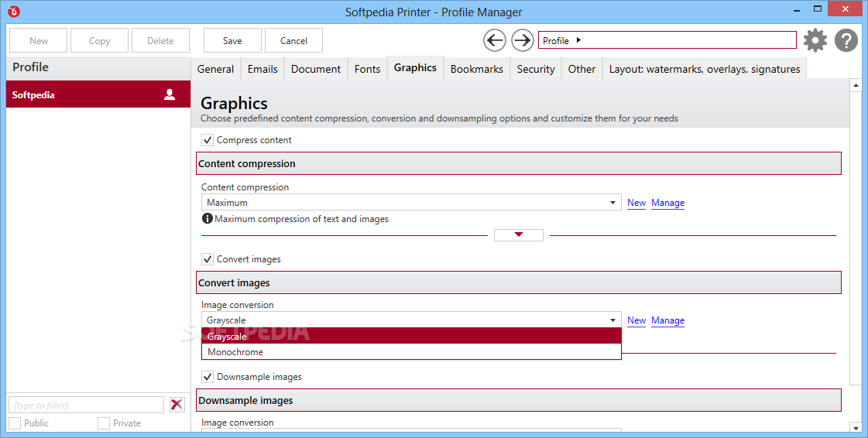Click the Convert images section header
The width and height of the screenshot is (868, 438).
click(519, 282)
